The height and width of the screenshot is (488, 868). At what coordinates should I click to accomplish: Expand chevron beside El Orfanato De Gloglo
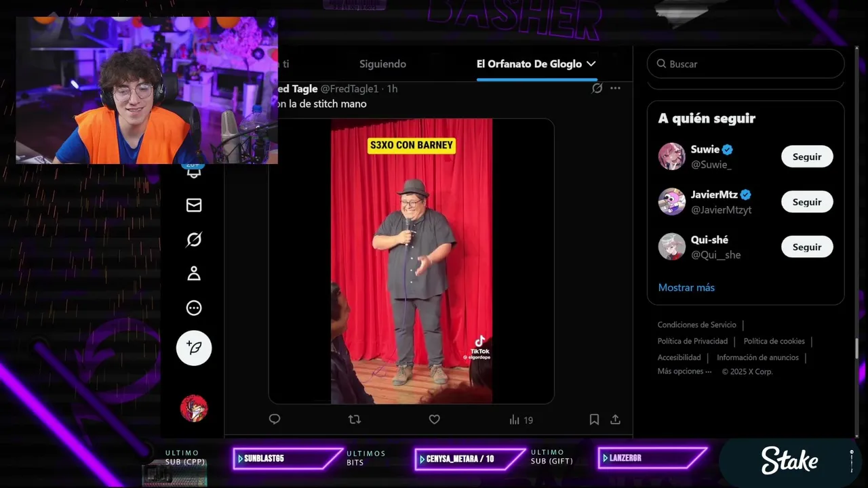tap(591, 64)
